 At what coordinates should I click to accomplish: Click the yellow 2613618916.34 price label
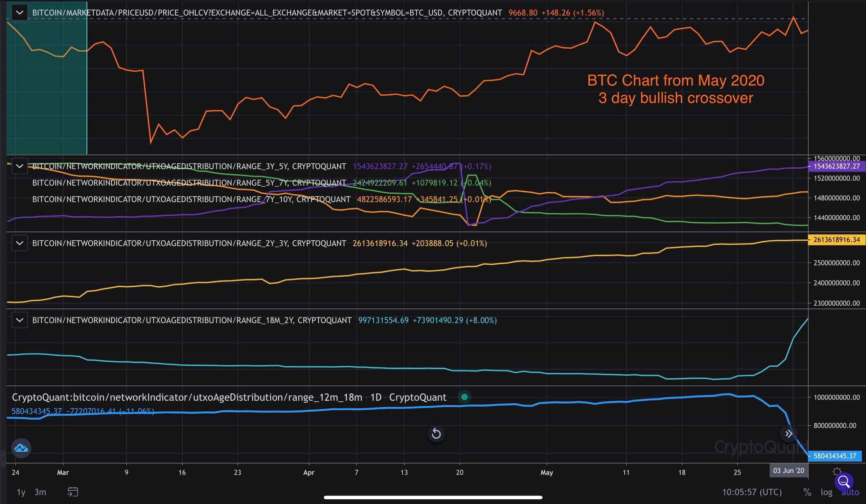(x=836, y=240)
